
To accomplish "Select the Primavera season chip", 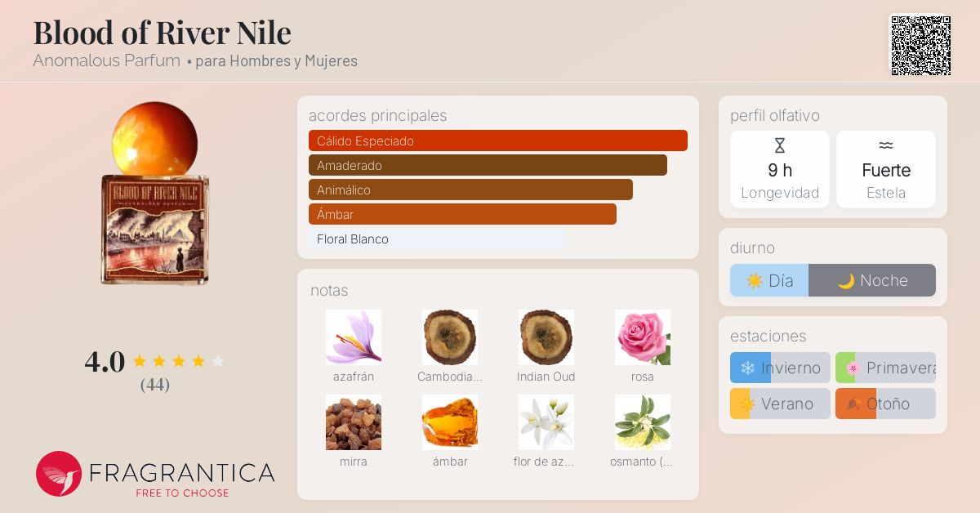I will (885, 368).
